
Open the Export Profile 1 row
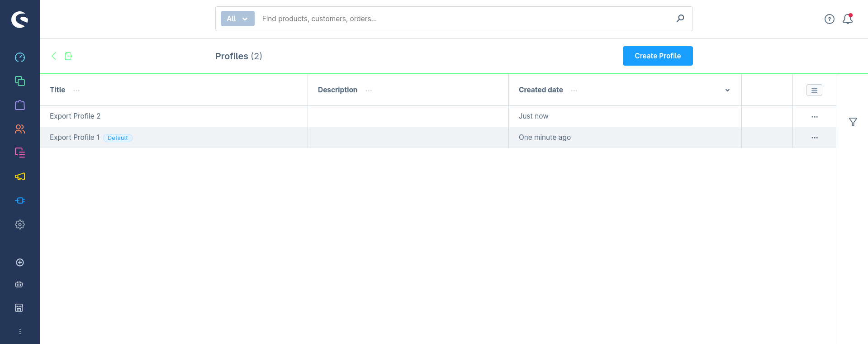pos(438,138)
